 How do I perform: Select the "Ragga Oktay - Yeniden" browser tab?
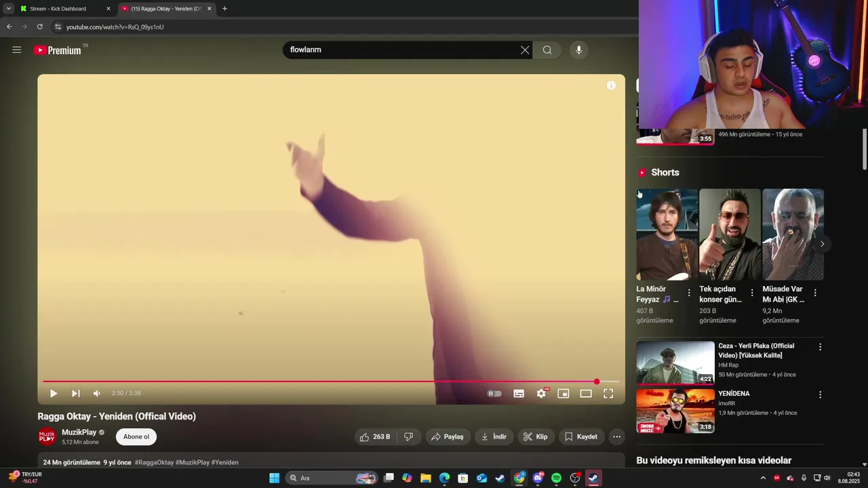166,9
